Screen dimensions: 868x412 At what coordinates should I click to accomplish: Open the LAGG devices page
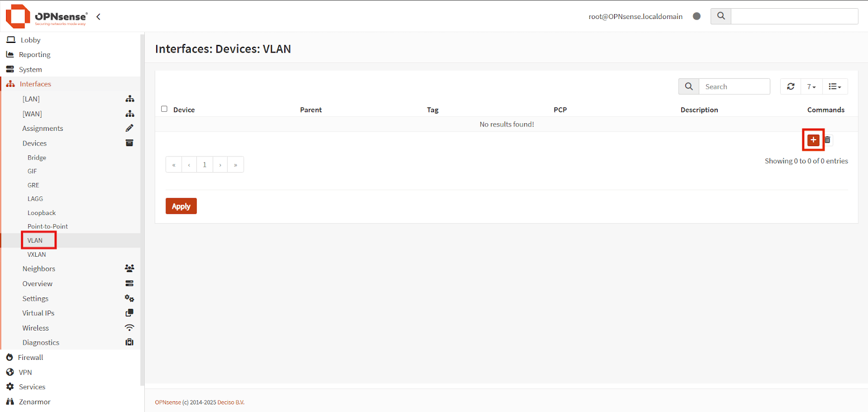pos(35,199)
